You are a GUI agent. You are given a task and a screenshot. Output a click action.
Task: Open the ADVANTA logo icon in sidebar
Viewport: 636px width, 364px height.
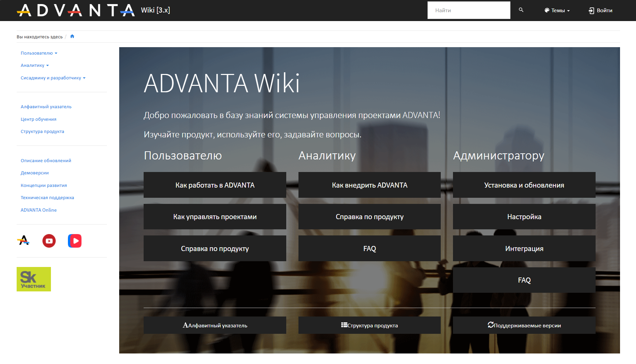23,241
